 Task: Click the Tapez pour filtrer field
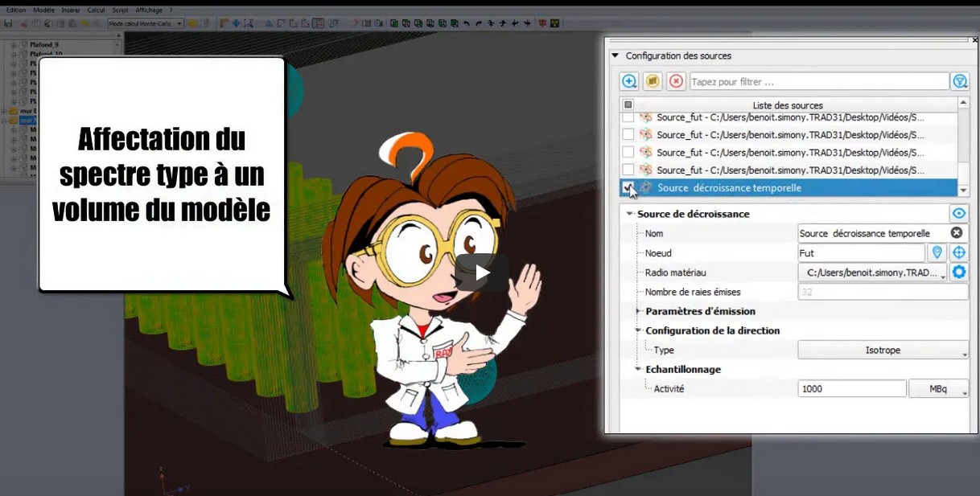click(819, 81)
